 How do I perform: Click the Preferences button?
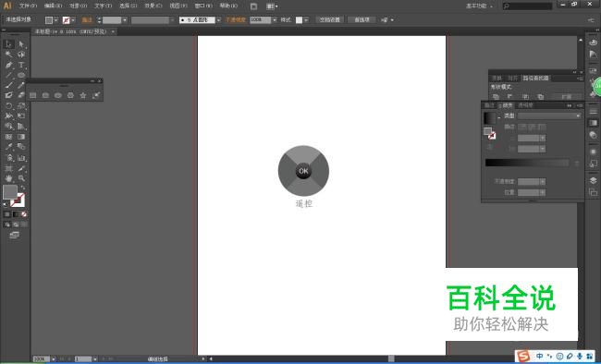[x=362, y=20]
